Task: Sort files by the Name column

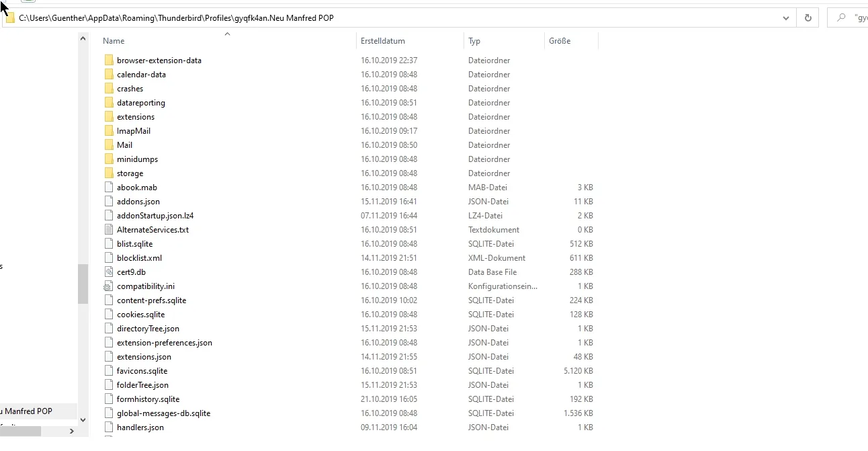Action: (x=114, y=41)
